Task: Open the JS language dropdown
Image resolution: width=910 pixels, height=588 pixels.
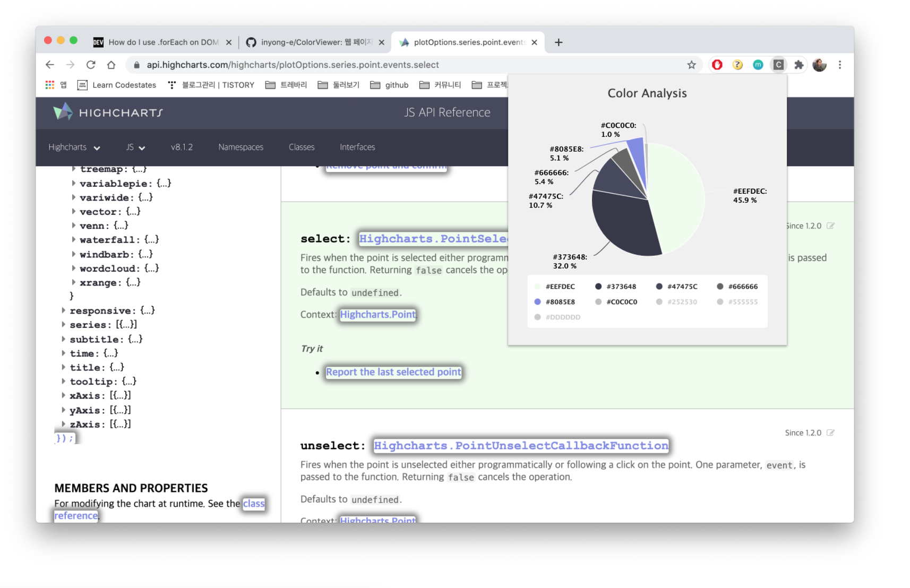Action: tap(135, 147)
